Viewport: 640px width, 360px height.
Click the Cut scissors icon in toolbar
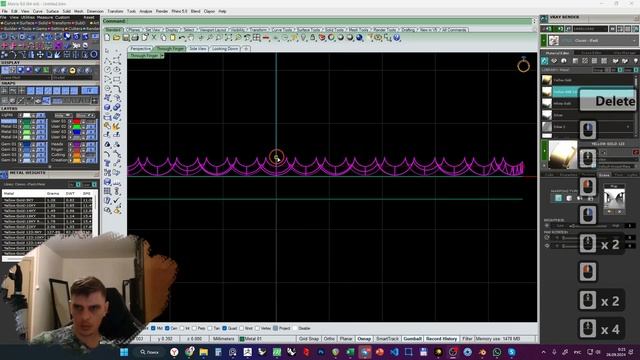coord(154,38)
